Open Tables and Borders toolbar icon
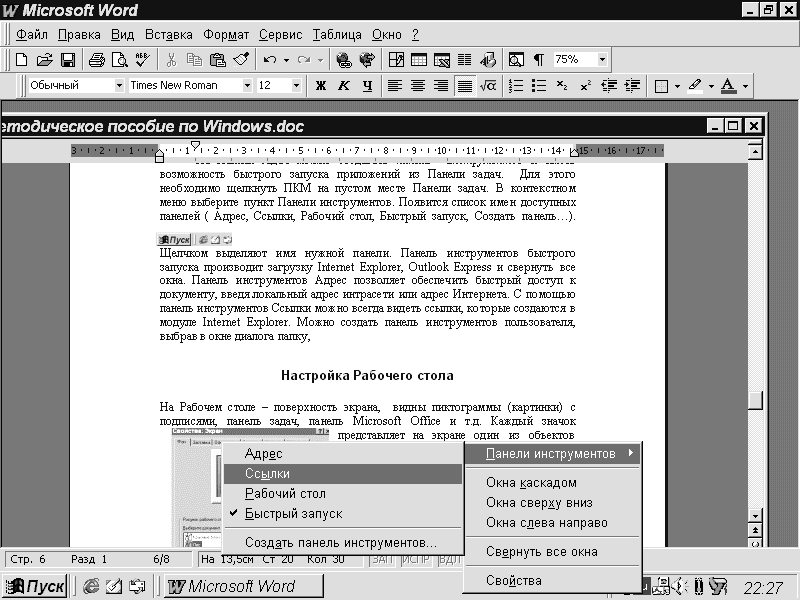This screenshot has width=800, height=600. [396, 60]
